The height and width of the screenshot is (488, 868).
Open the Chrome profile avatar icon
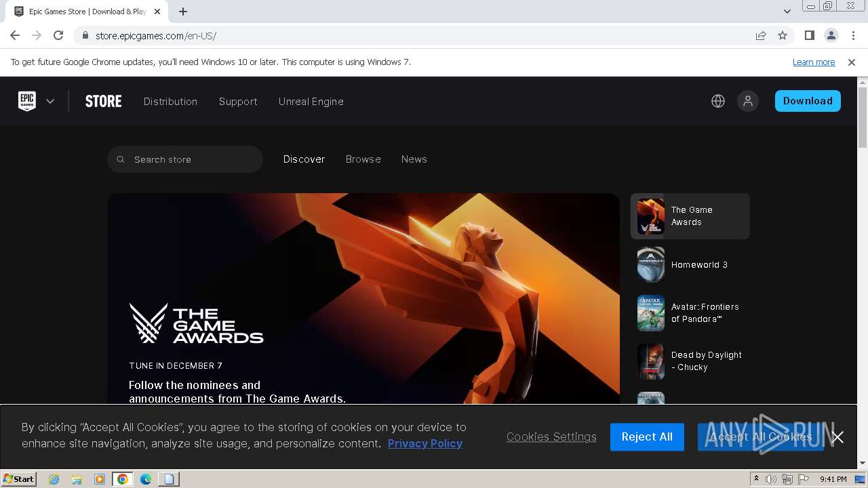pos(831,35)
